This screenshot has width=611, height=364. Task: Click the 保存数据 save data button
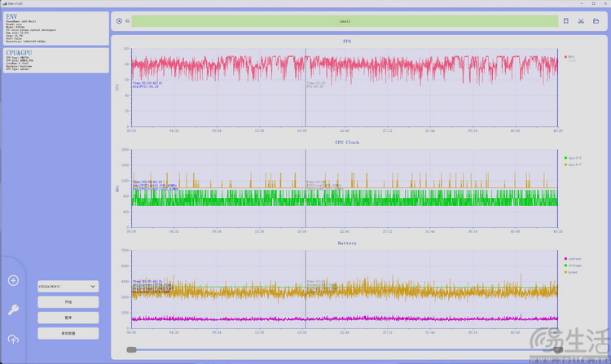tap(68, 333)
